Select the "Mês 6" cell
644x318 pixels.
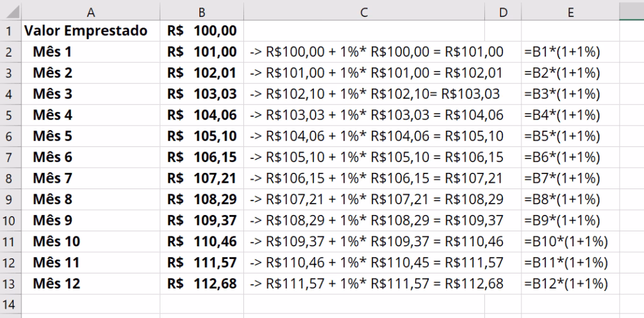(53, 157)
